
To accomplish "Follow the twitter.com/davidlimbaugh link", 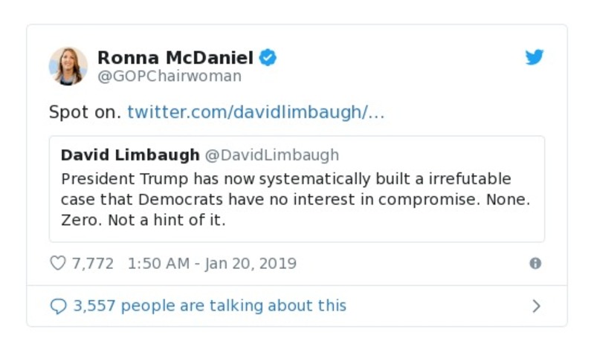I will [256, 112].
